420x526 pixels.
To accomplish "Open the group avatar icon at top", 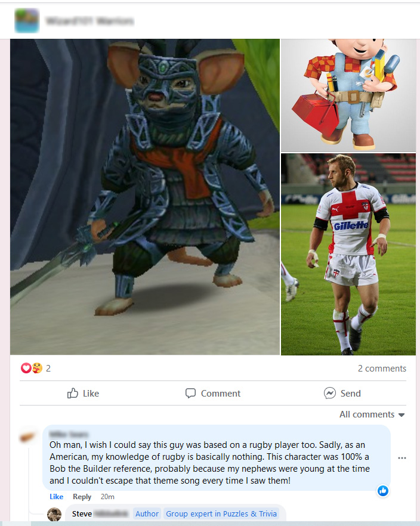I will pos(27,21).
